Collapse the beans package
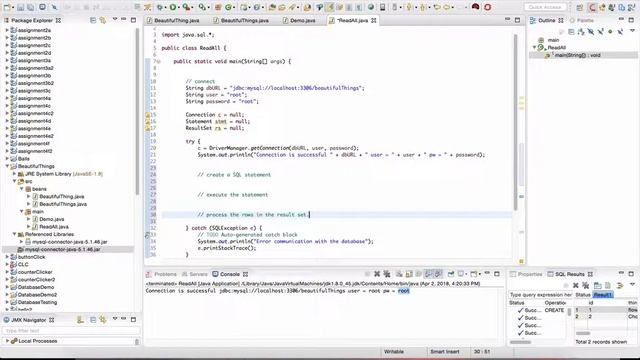The height and width of the screenshot is (360, 640). click(x=22, y=189)
